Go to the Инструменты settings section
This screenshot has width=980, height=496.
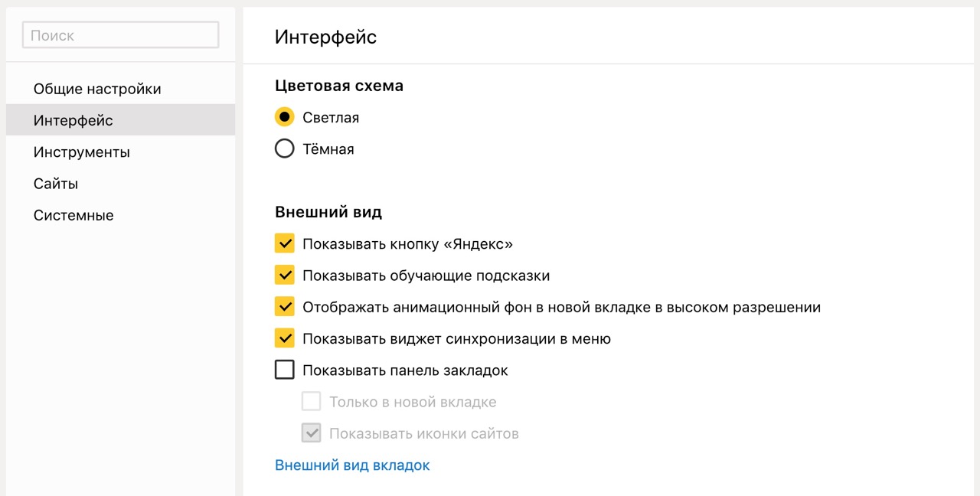point(82,152)
